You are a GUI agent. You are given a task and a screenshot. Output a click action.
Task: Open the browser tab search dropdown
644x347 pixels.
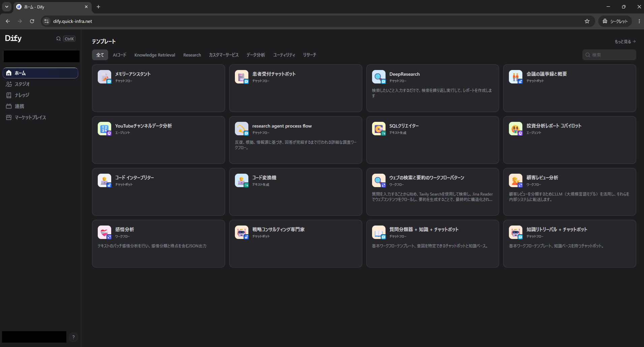pyautogui.click(x=7, y=7)
